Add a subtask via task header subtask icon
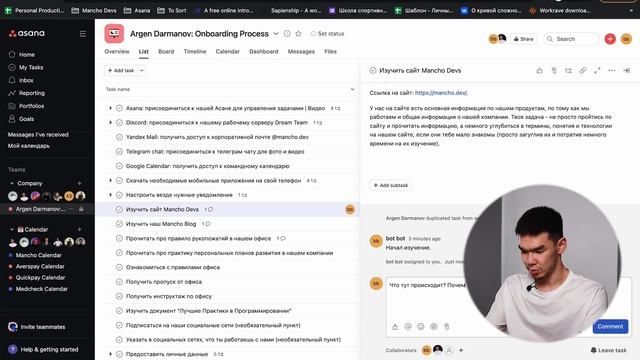Screen dimensions: 640x360 click(x=568, y=71)
